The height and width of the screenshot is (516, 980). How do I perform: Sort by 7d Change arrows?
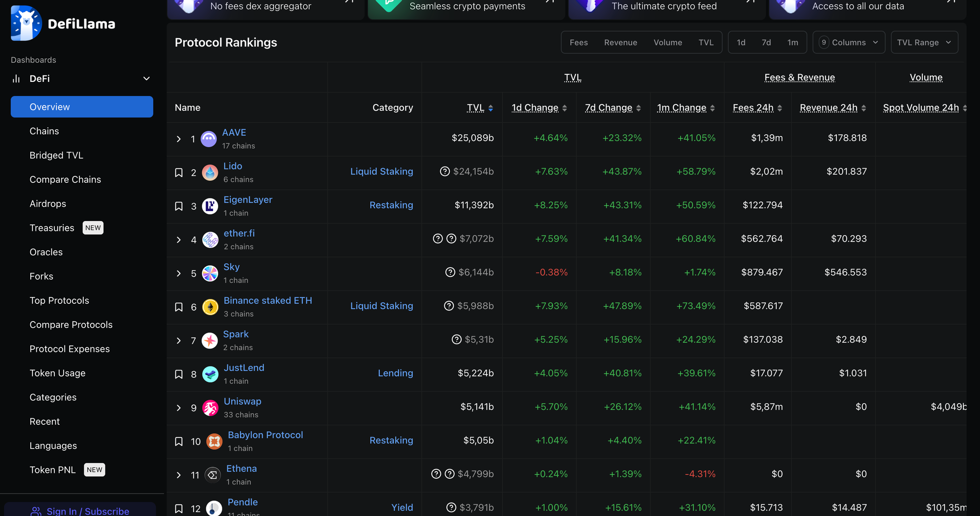click(638, 108)
